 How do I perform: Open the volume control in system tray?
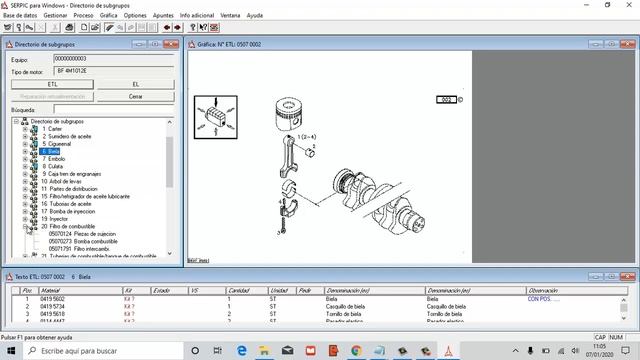pyautogui.click(x=575, y=351)
